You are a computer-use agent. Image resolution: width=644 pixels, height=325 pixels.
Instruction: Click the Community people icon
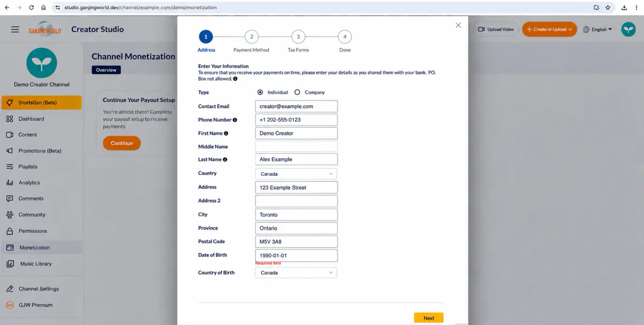tap(10, 215)
